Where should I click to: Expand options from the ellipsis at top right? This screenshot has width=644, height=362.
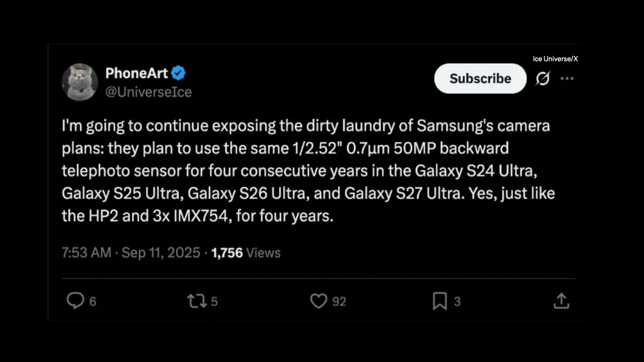coord(567,78)
